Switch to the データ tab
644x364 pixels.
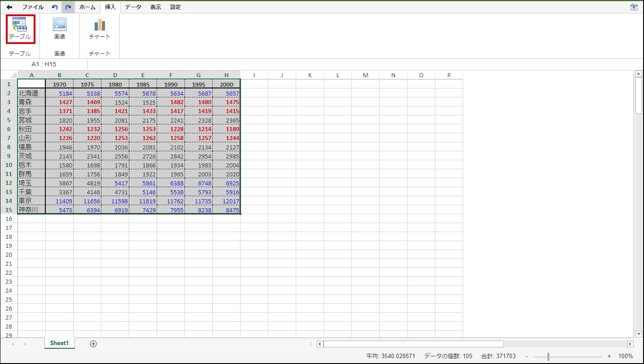133,7
